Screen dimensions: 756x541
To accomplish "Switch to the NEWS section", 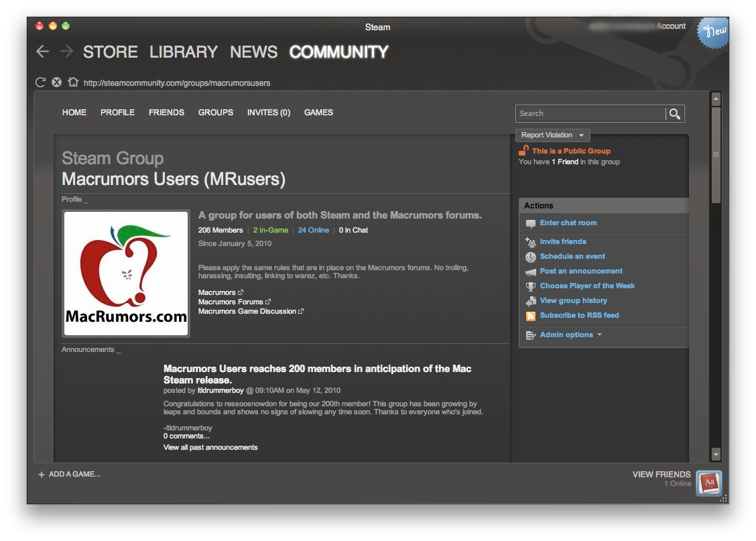I will [253, 52].
